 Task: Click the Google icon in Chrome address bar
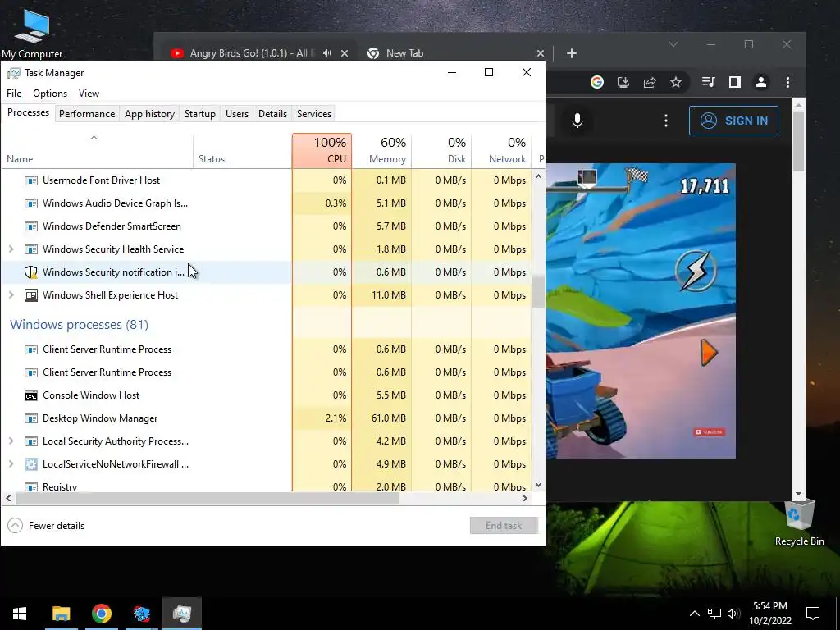click(597, 82)
